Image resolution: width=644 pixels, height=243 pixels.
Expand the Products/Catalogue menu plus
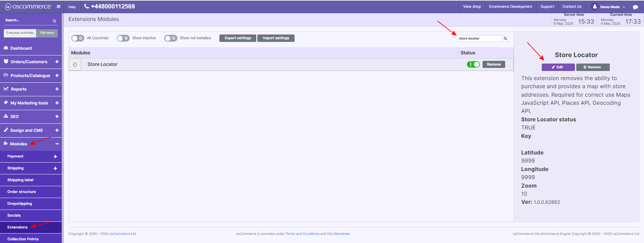(57, 75)
